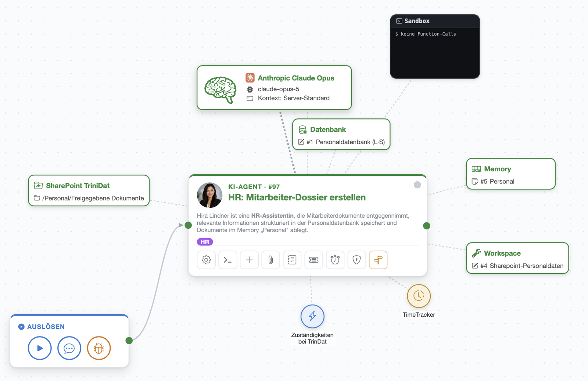The height and width of the screenshot is (381, 588).
Task: Click '$ keine Function-Calls' terminal text
Action: [x=426, y=34]
